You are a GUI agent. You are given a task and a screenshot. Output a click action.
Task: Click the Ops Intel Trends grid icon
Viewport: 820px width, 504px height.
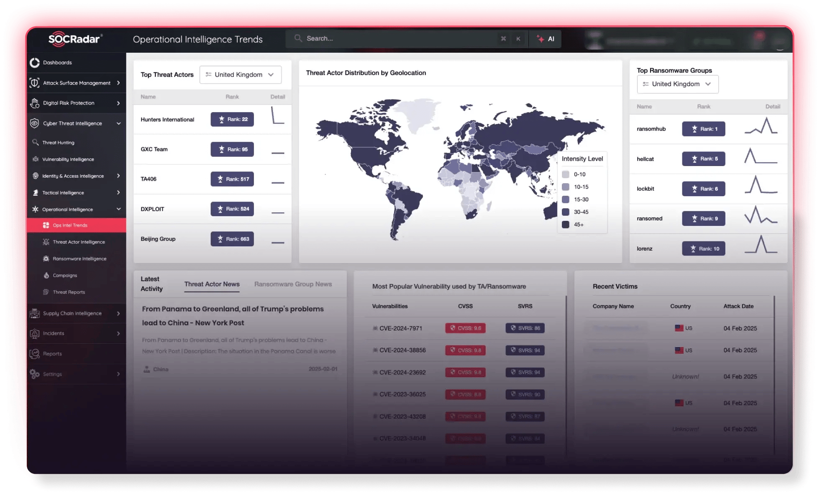[x=46, y=225]
